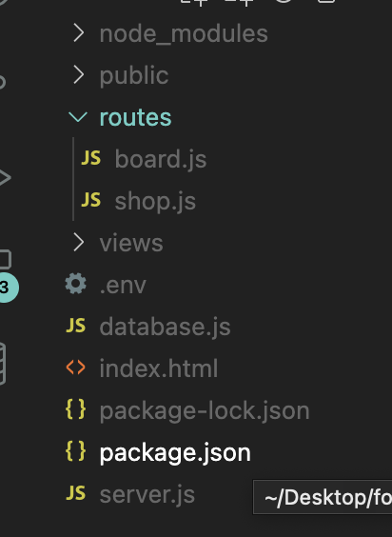392x537 pixels.
Task: Select the package.json file
Action: [175, 453]
